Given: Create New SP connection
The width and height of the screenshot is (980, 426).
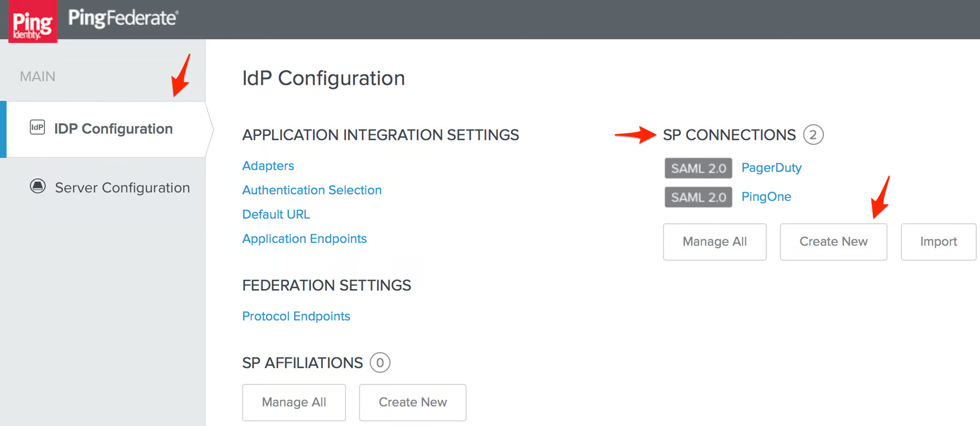Looking at the screenshot, I should (833, 242).
